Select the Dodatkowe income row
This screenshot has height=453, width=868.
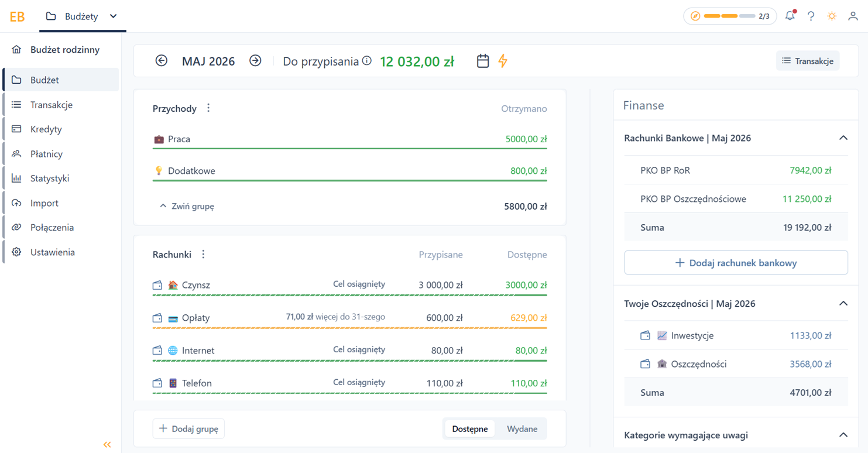[x=350, y=171]
